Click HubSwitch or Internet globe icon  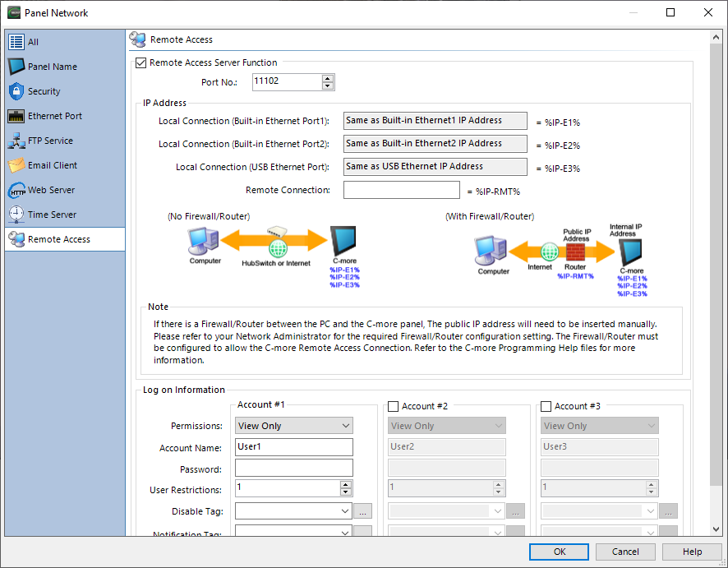pos(278,248)
